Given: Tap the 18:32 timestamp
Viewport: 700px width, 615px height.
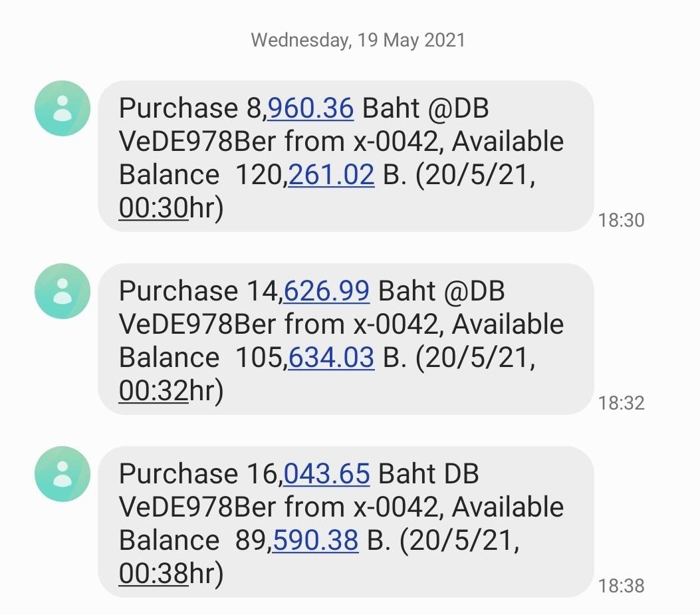Looking at the screenshot, I should pyautogui.click(x=621, y=403).
